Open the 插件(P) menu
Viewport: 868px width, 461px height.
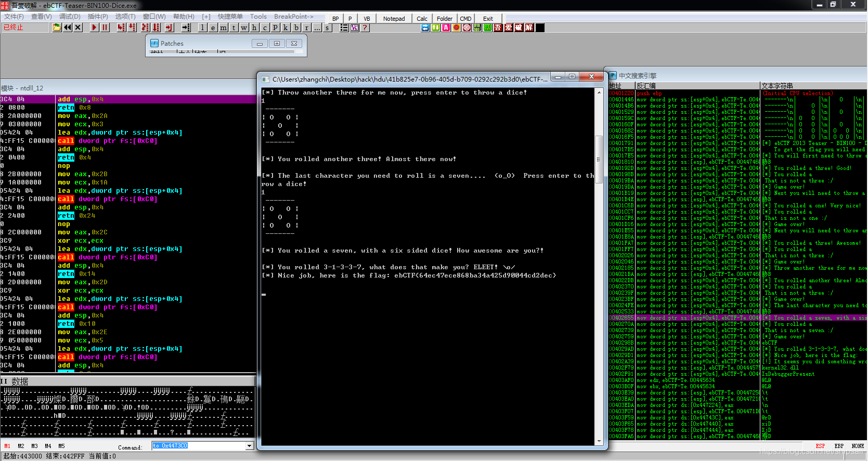(x=98, y=17)
